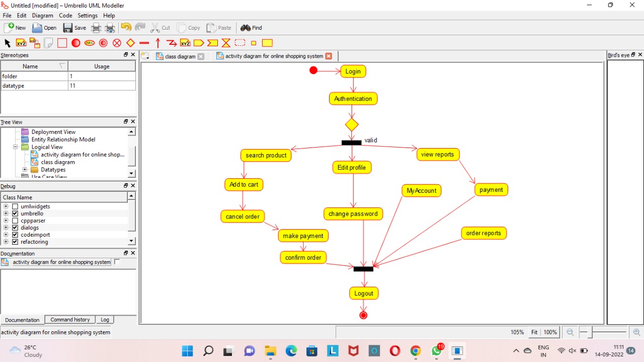Image resolution: width=644 pixels, height=362 pixels.
Task: Click the Command history tab
Action: tap(69, 320)
